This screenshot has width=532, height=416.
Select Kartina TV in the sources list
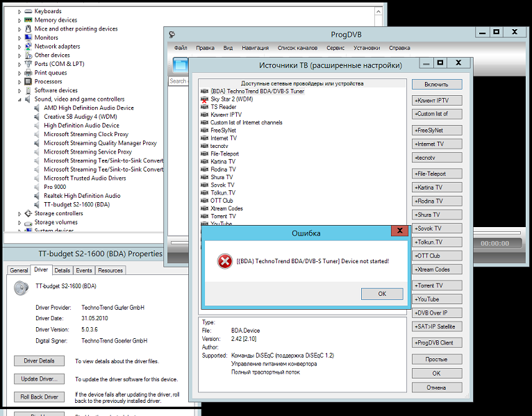(222, 162)
